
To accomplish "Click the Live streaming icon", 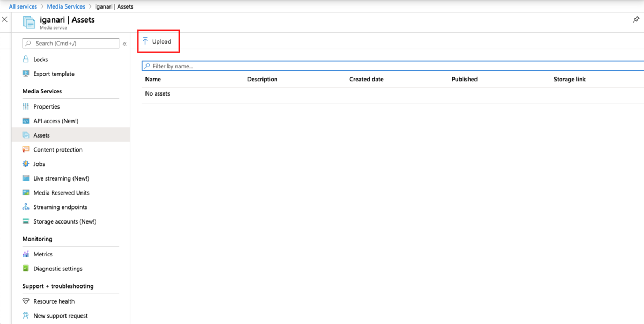I will pyautogui.click(x=26, y=178).
